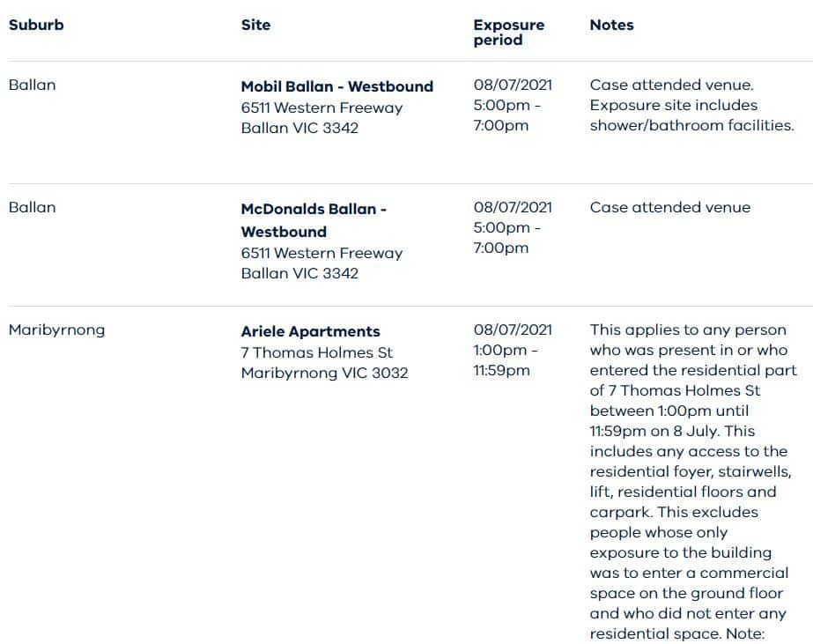Click the Suburb column header
Viewport: 813px width, 644px height.
pos(36,25)
